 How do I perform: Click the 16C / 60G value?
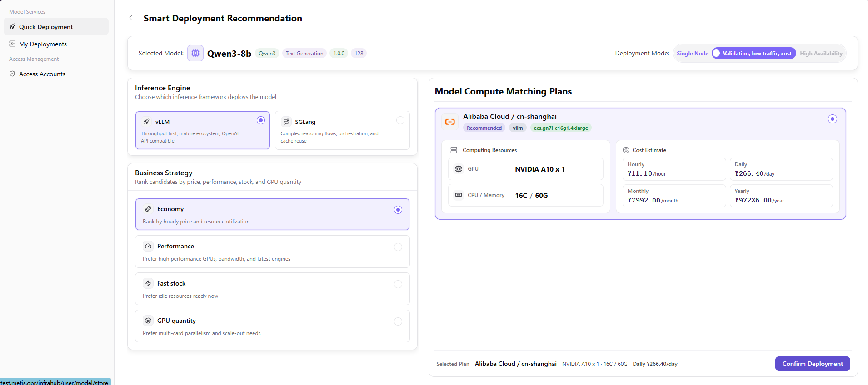coord(531,196)
